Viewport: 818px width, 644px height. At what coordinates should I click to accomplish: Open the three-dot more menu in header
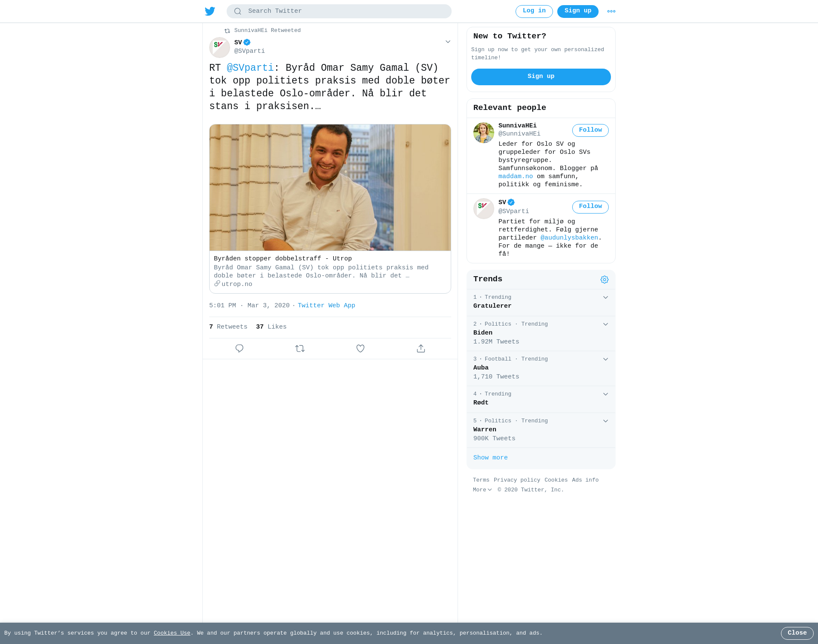(x=611, y=12)
